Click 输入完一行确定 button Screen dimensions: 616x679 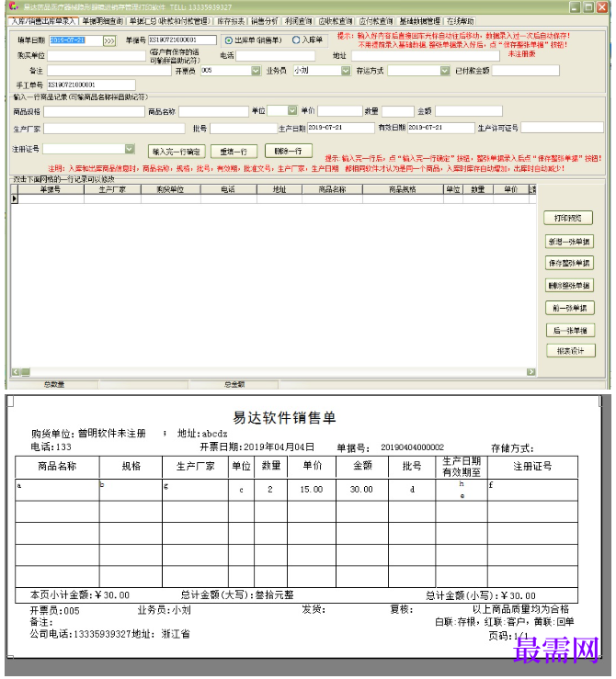177,152
